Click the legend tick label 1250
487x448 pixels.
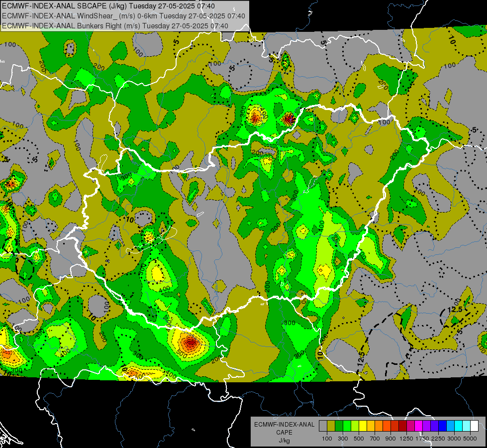[406, 439]
